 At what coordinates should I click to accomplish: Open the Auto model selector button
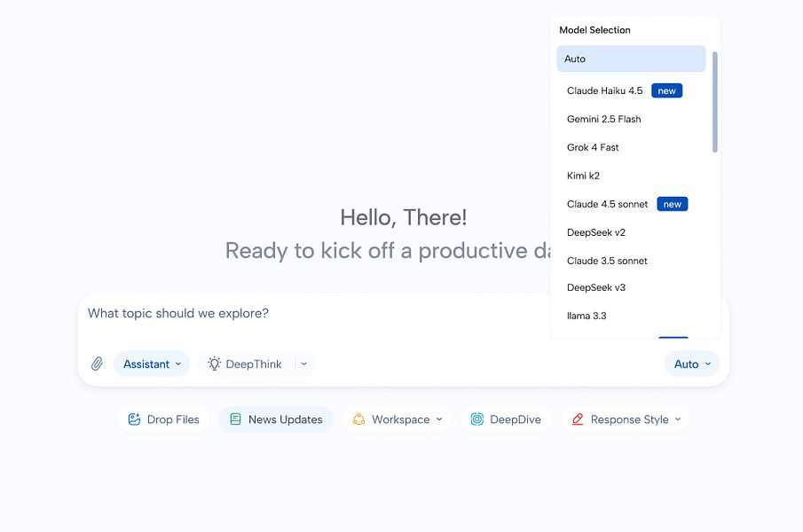coord(692,364)
